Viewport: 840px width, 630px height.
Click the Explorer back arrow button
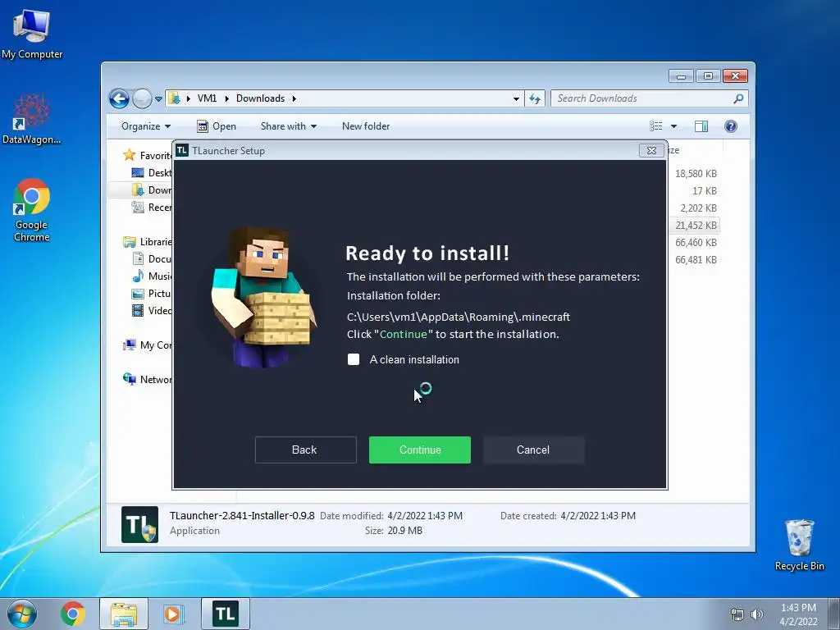119,98
